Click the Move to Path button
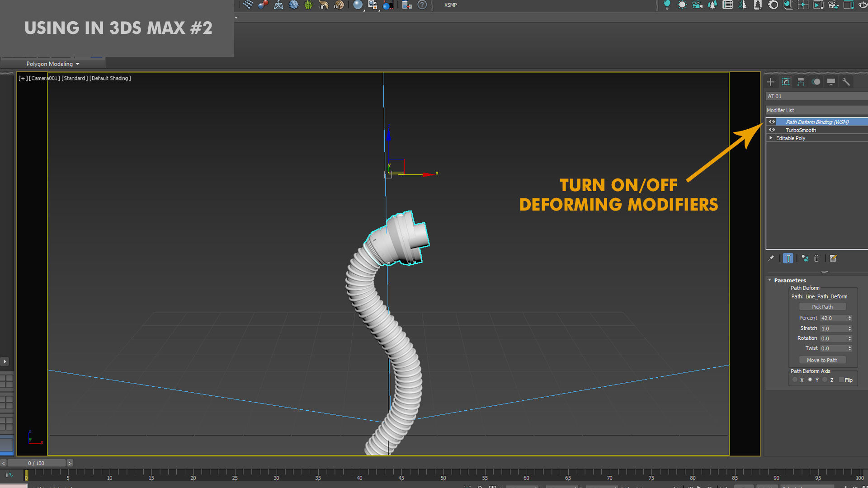 coord(822,360)
